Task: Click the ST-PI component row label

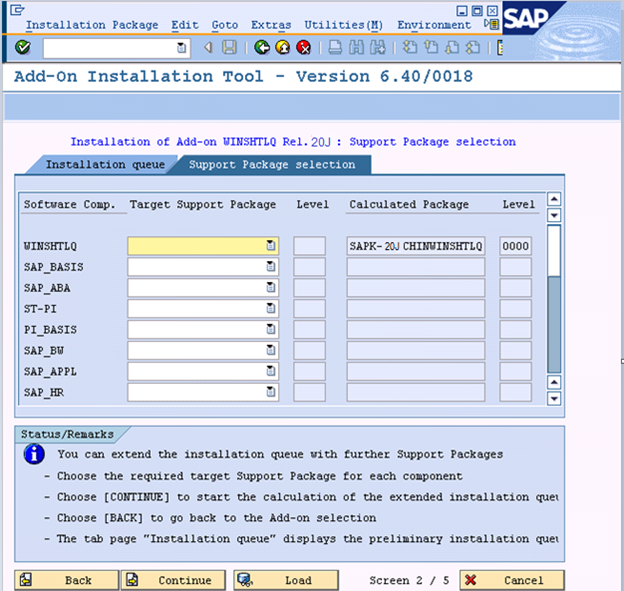Action: [x=40, y=309]
